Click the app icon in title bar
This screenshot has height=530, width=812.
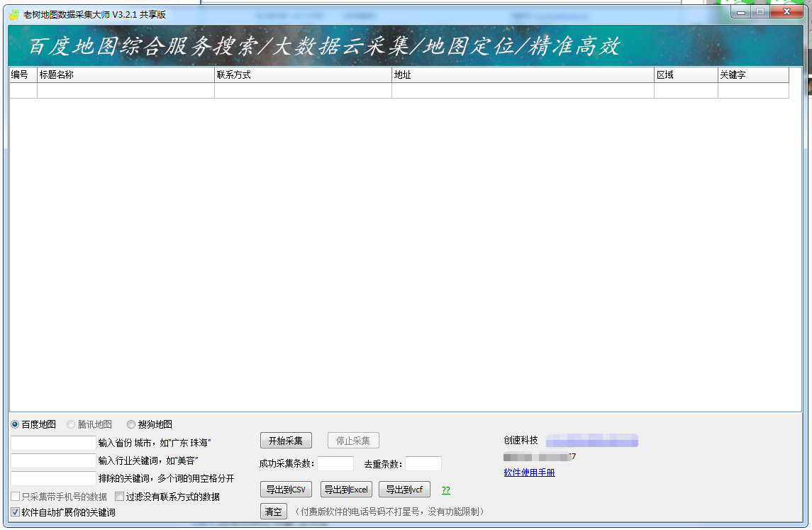(14, 14)
